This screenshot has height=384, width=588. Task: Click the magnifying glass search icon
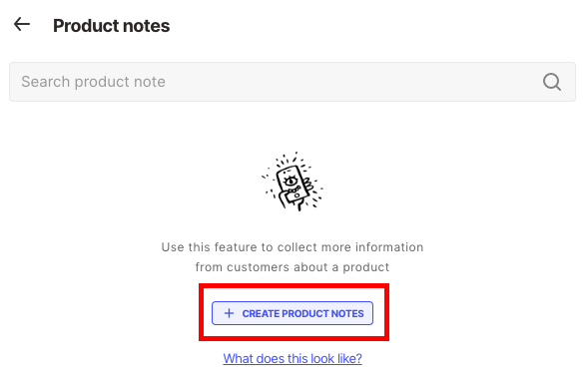coord(552,82)
